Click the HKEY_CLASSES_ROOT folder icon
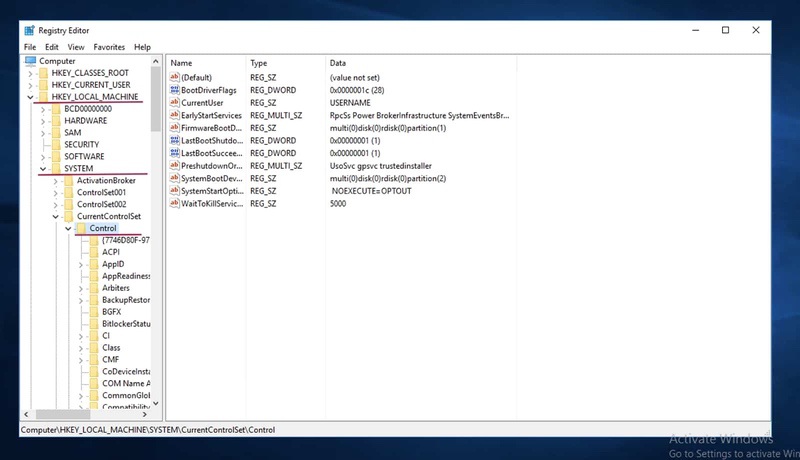The width and height of the screenshot is (800, 460). [43, 73]
